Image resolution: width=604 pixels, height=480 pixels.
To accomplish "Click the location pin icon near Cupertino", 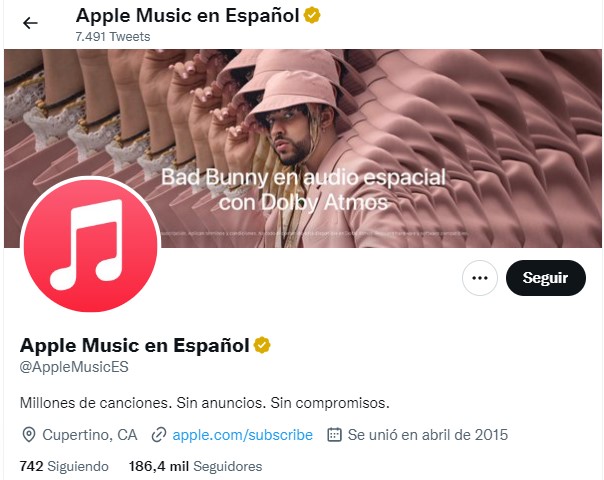I will [29, 435].
